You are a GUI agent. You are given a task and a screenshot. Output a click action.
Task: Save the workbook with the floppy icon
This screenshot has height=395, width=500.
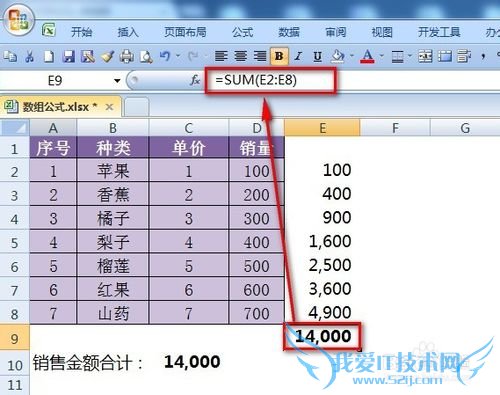(x=68, y=57)
